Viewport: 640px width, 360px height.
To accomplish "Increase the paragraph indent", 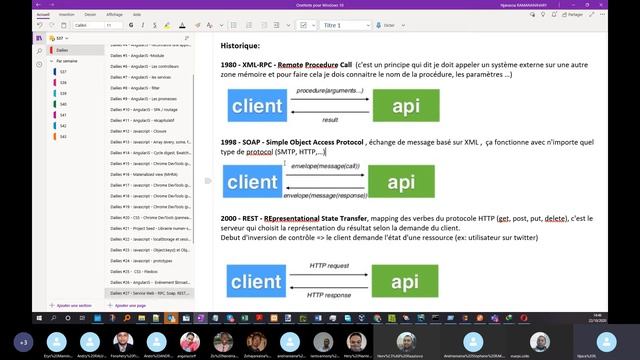I will tap(276, 25).
